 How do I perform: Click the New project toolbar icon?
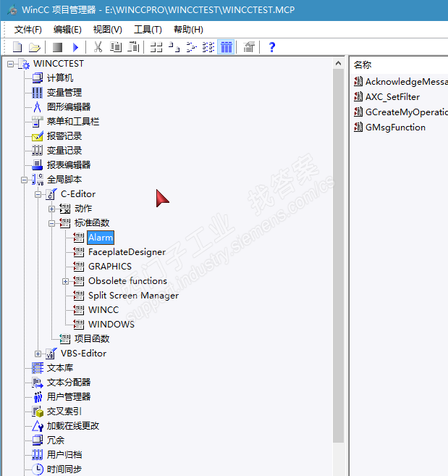(17, 47)
